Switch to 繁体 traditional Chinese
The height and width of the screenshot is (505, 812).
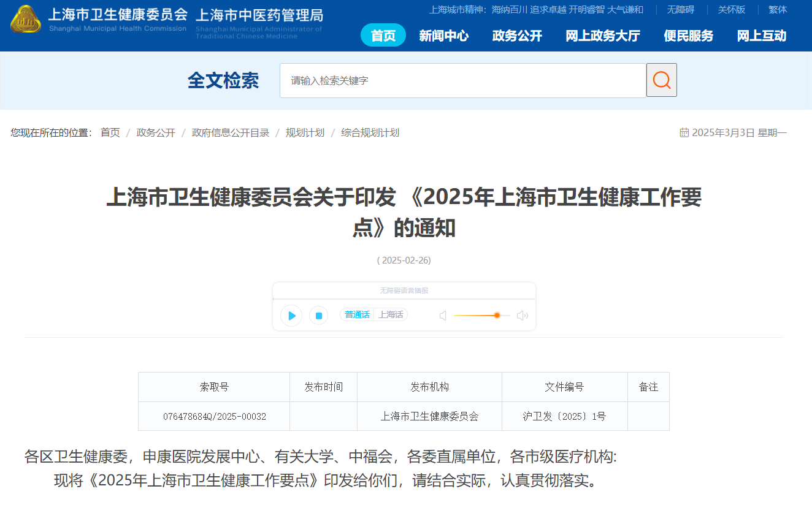pyautogui.click(x=778, y=9)
